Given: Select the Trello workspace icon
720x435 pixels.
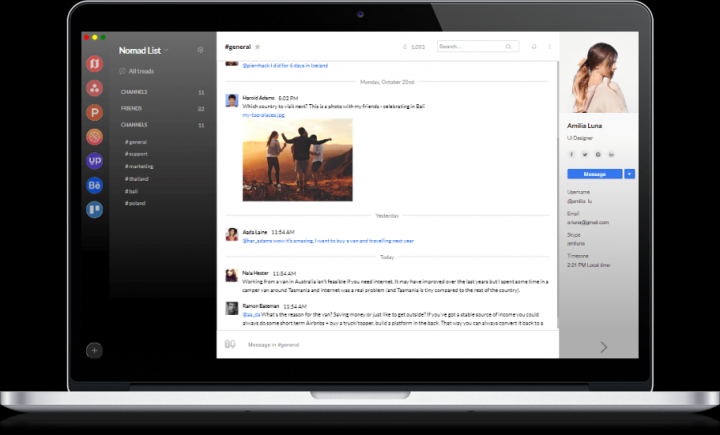Looking at the screenshot, I should [94, 209].
